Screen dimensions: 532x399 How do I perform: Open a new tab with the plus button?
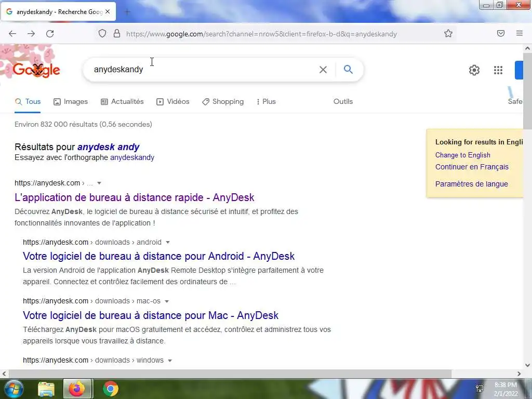pos(127,12)
